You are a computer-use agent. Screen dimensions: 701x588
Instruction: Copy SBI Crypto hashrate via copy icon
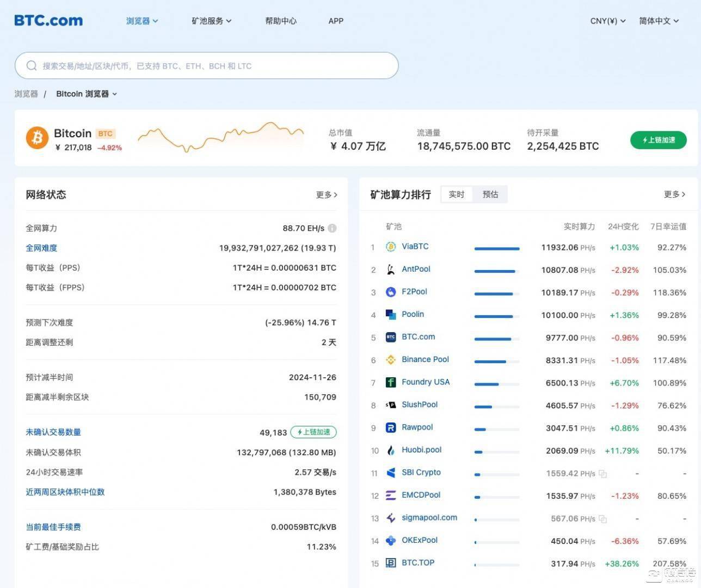click(602, 473)
